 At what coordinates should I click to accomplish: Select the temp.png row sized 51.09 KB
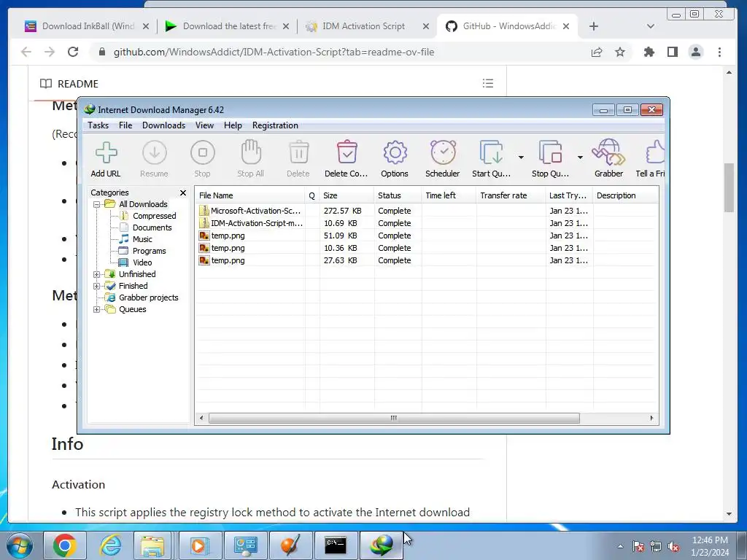pyautogui.click(x=426, y=236)
